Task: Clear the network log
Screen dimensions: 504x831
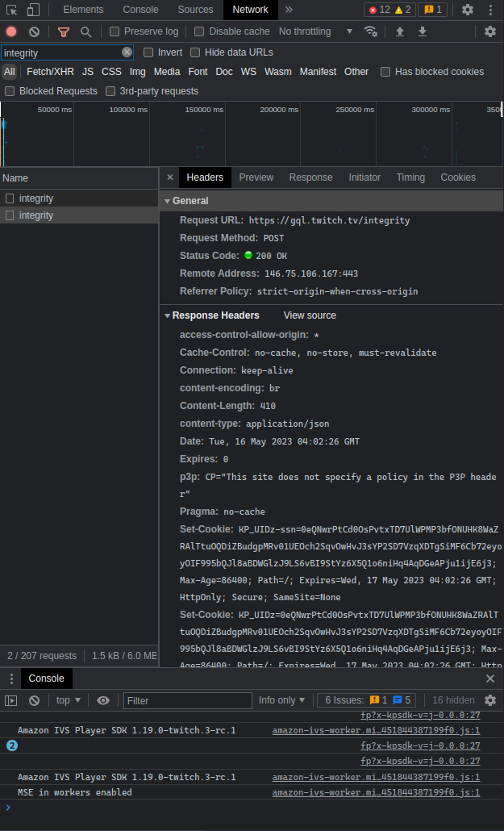Action: tap(35, 31)
